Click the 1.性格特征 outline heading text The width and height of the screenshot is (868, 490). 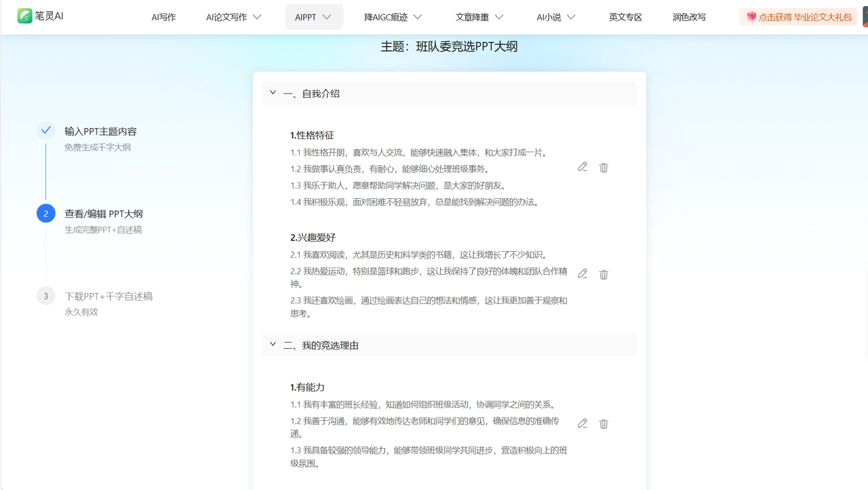point(312,135)
